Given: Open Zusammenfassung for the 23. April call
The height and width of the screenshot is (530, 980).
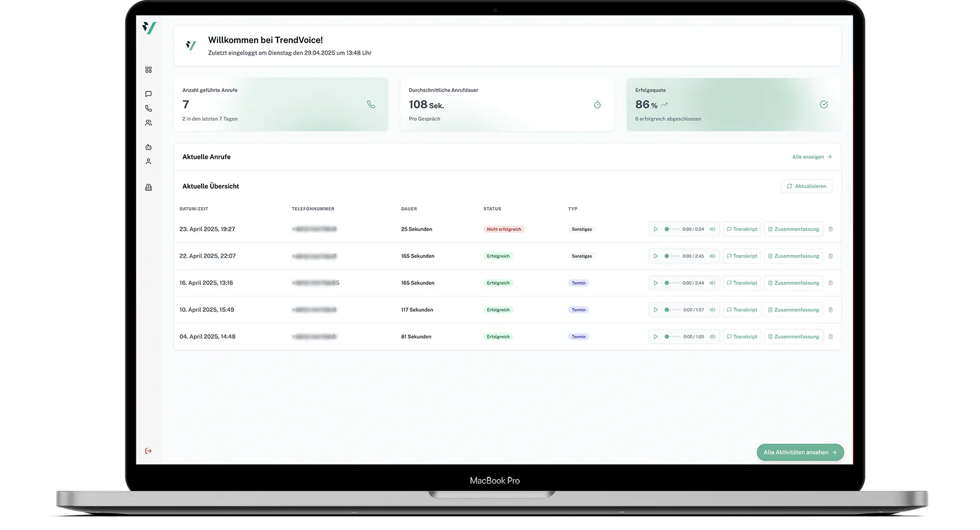Looking at the screenshot, I should point(794,229).
